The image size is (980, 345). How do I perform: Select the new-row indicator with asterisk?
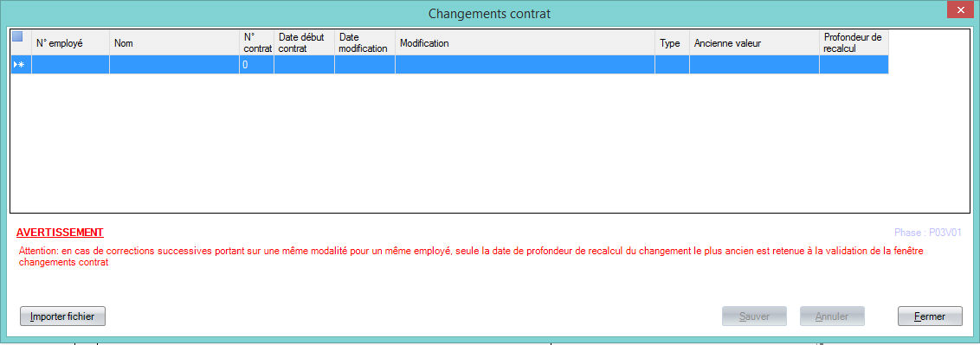(21, 65)
